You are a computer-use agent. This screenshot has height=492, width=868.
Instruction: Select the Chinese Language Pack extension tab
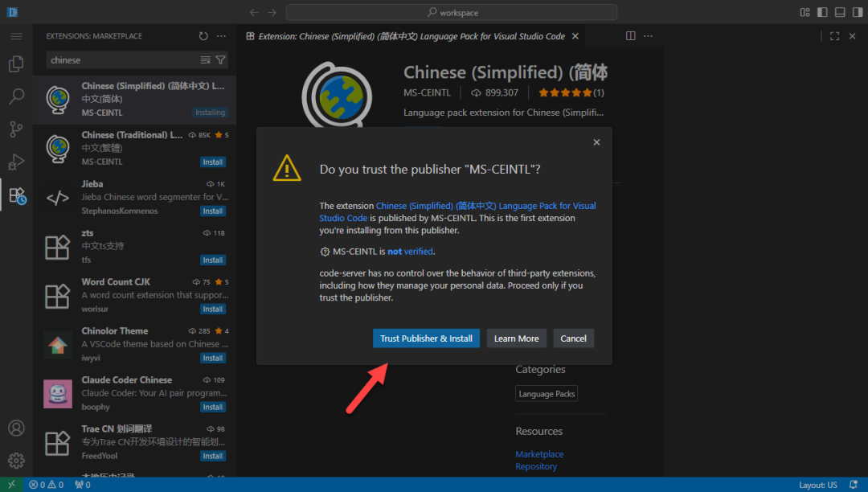pyautogui.click(x=411, y=36)
